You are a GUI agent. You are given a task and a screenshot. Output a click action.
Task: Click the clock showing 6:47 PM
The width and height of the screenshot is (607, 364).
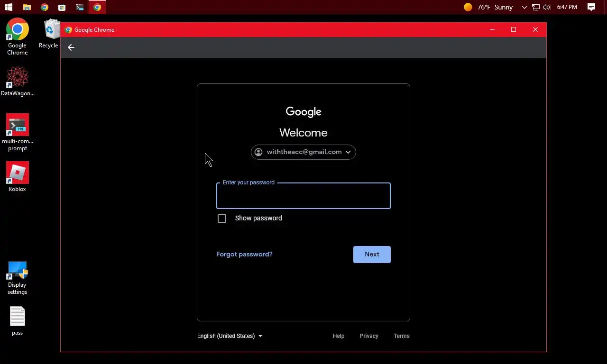tap(567, 7)
